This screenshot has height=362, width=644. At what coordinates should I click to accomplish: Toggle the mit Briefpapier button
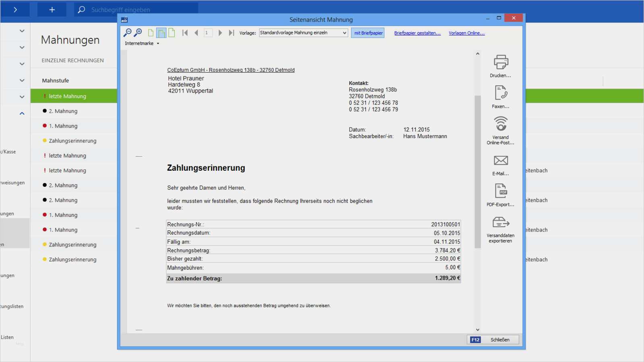click(368, 33)
